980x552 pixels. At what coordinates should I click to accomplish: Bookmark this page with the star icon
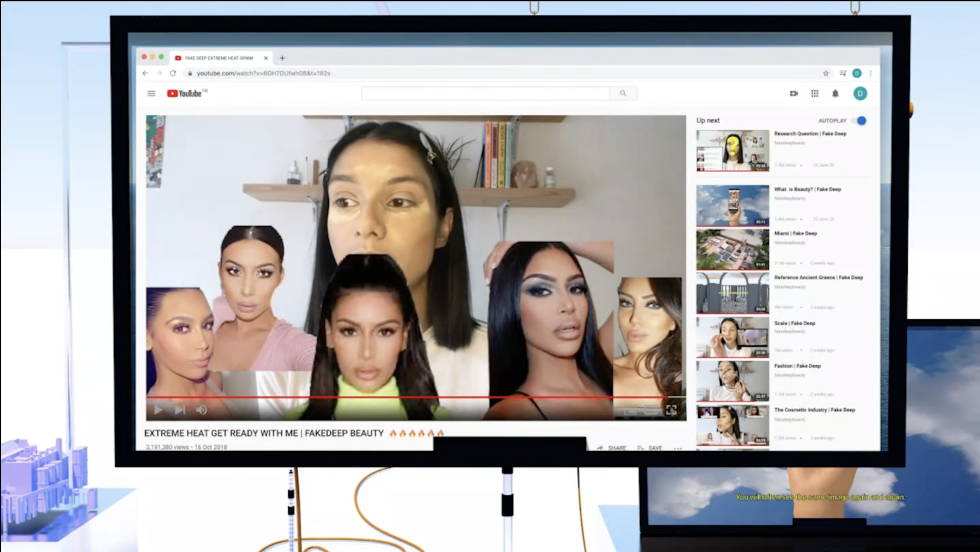tap(826, 73)
